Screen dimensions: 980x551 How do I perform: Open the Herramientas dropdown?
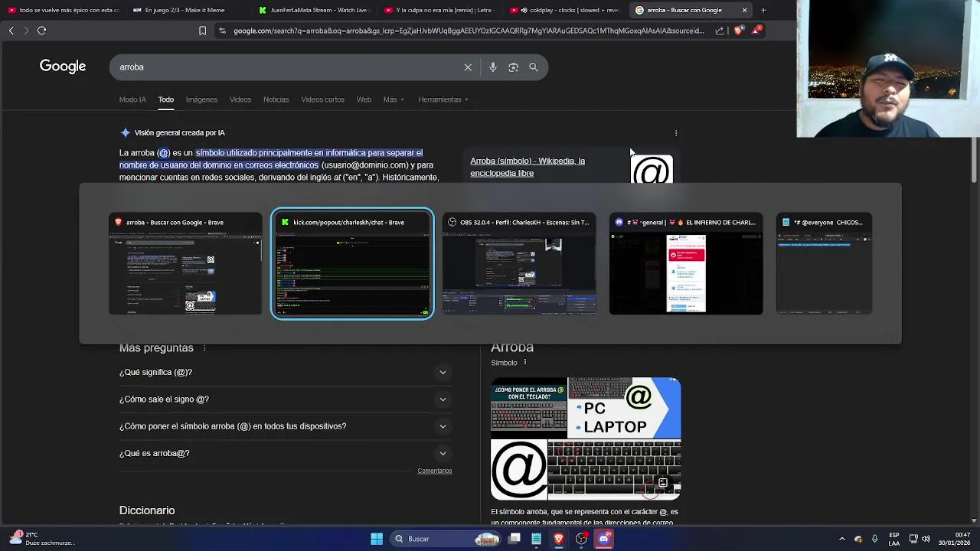tap(443, 99)
